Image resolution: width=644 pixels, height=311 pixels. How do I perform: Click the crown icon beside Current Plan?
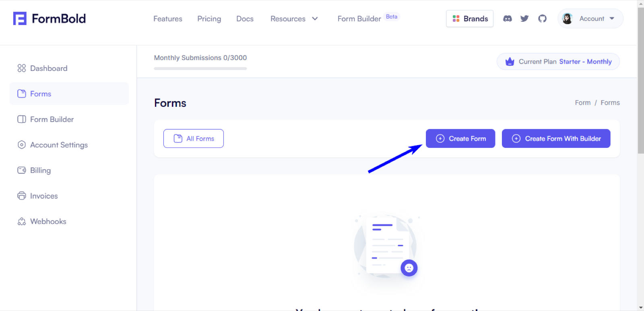click(510, 62)
